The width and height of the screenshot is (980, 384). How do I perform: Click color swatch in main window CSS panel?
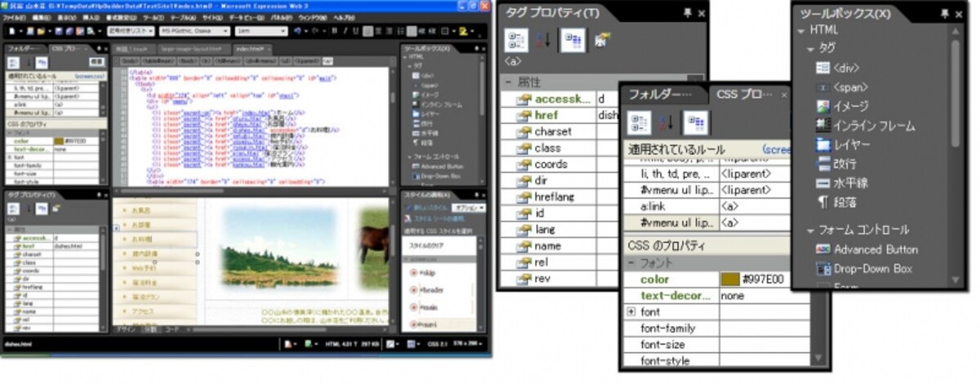coord(59,140)
